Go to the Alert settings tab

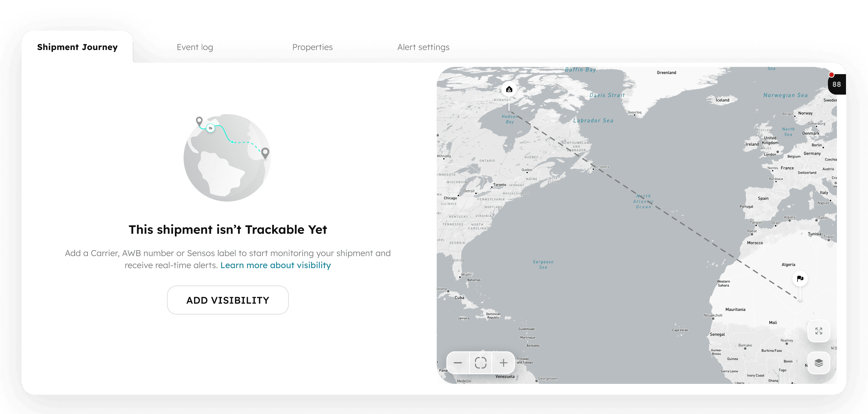pyautogui.click(x=423, y=47)
